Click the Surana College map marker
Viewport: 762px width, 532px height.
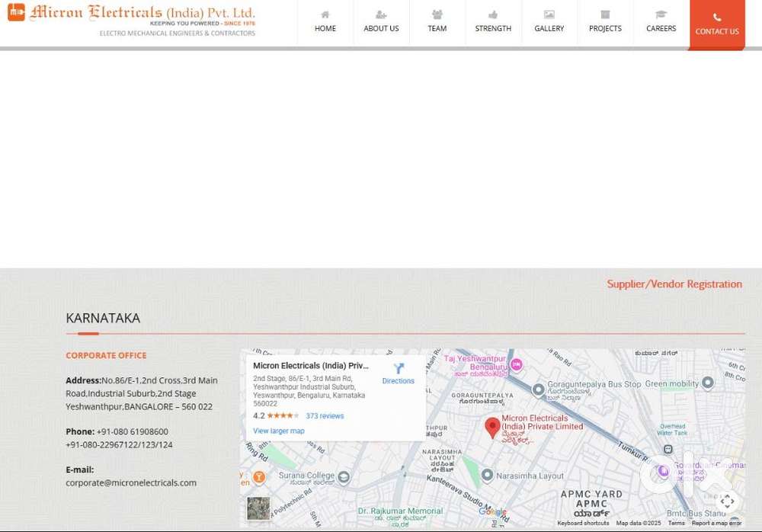pyautogui.click(x=344, y=477)
